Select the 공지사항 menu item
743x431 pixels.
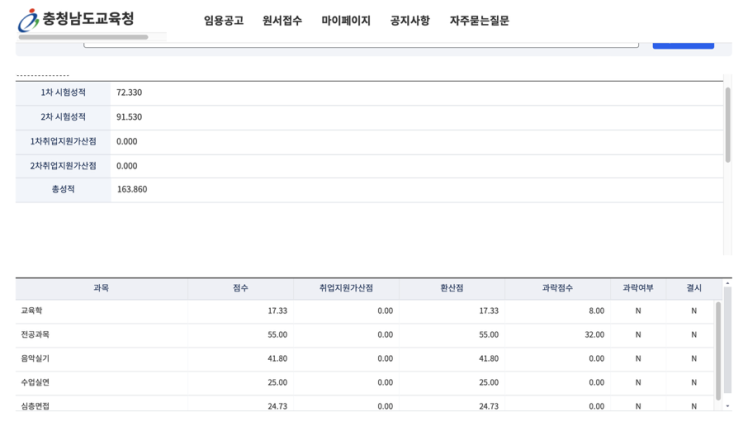(x=410, y=21)
